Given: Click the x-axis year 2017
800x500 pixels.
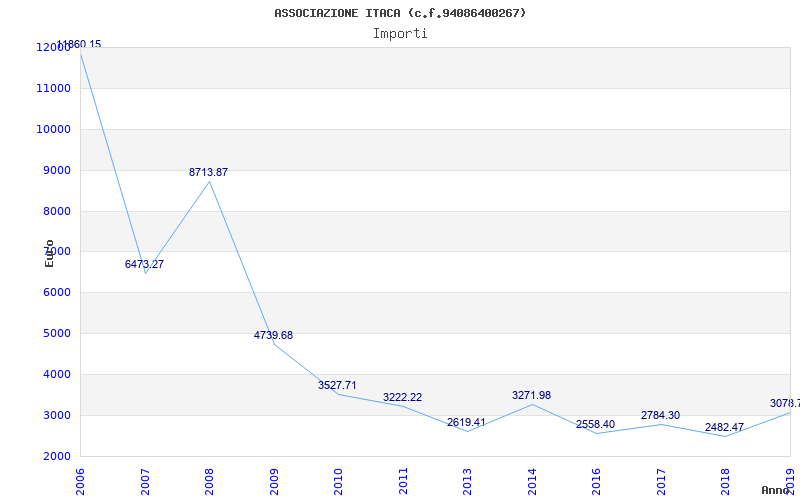Looking at the screenshot, I should tap(662, 481).
